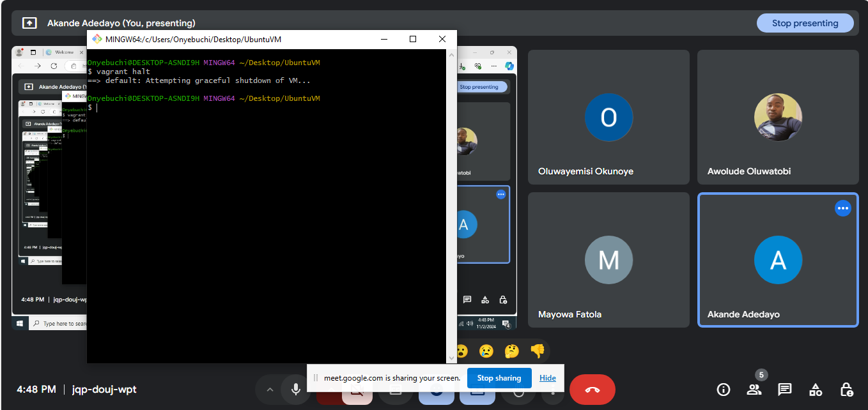Show the participants people panel

pos(754,390)
